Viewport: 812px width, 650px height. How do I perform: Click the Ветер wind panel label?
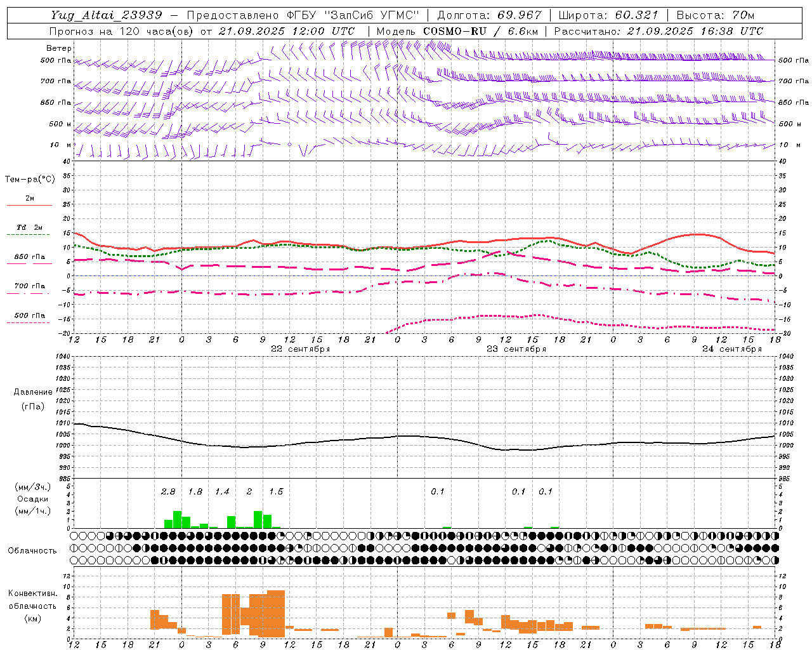tap(59, 48)
